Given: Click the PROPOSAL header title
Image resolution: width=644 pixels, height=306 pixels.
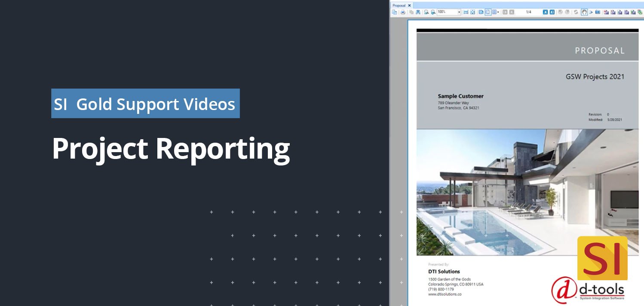Looking at the screenshot, I should point(600,51).
